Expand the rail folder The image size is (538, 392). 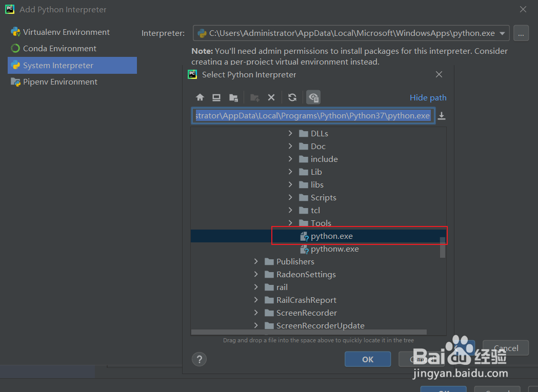256,287
